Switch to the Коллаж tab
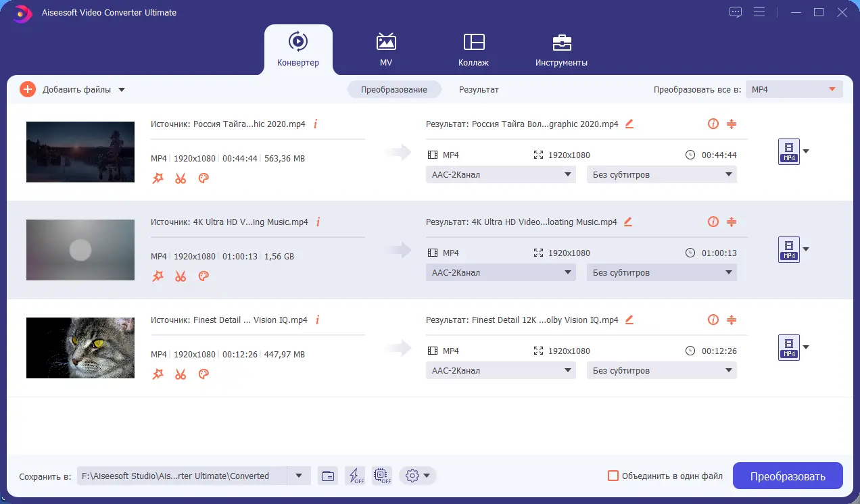Viewport: 860px width, 504px height. click(x=473, y=49)
